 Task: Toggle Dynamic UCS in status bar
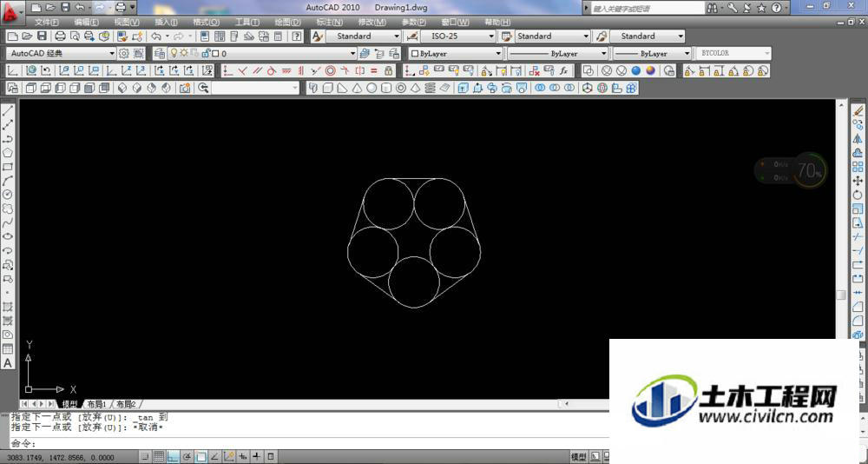coord(228,457)
